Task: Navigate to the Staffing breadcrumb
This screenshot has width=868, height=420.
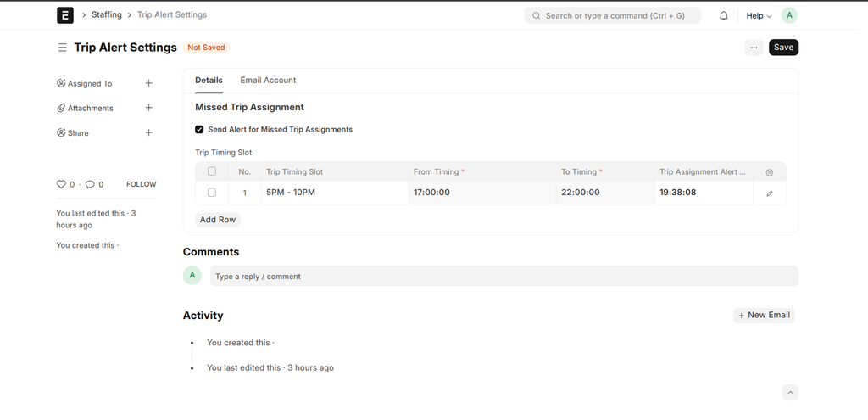Action: 107,15
